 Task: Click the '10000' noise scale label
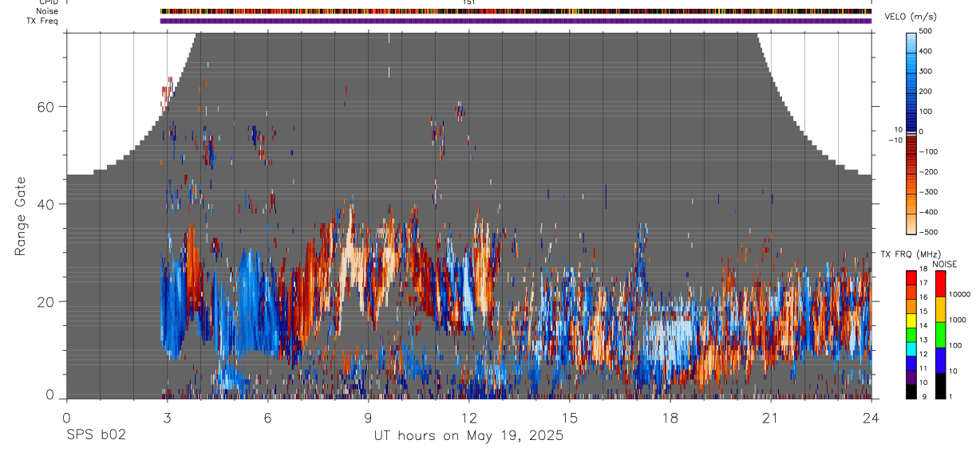(x=959, y=295)
